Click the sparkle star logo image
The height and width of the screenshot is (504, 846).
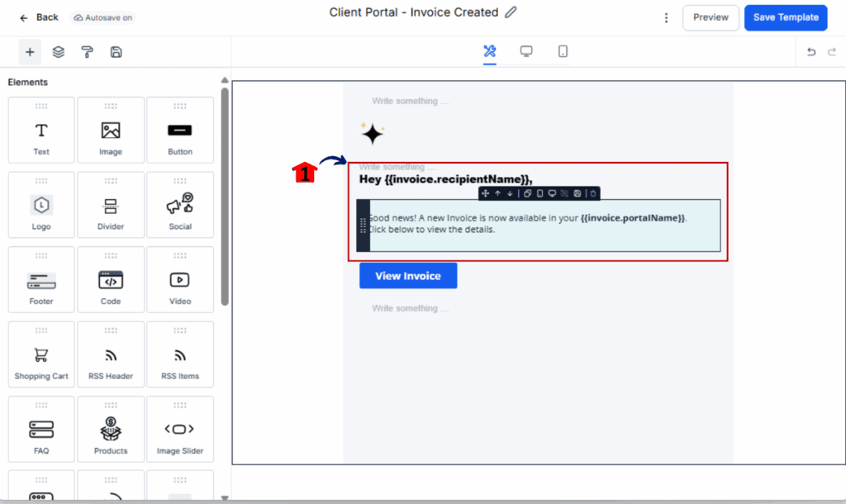tap(373, 133)
